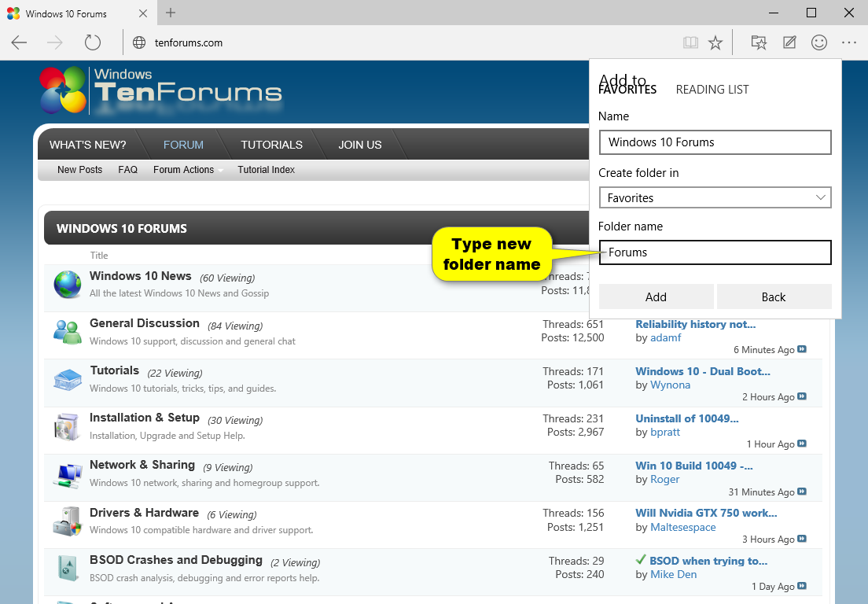Click the New Posts link
The height and width of the screenshot is (604, 868).
point(79,169)
